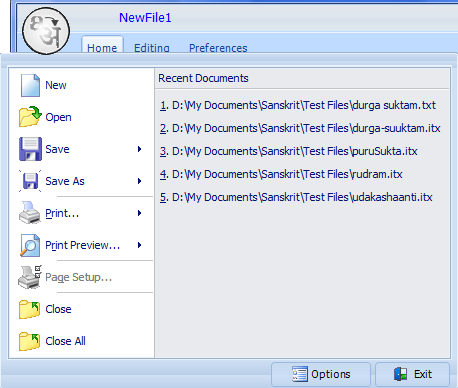Switch to the Editing ribbon tab
The width and height of the screenshot is (458, 388).
(152, 48)
